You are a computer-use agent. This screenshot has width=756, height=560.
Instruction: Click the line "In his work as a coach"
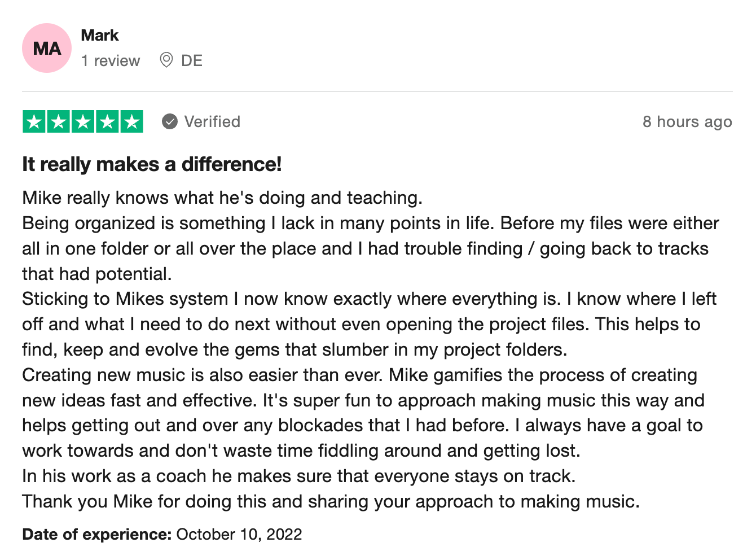pos(298,476)
